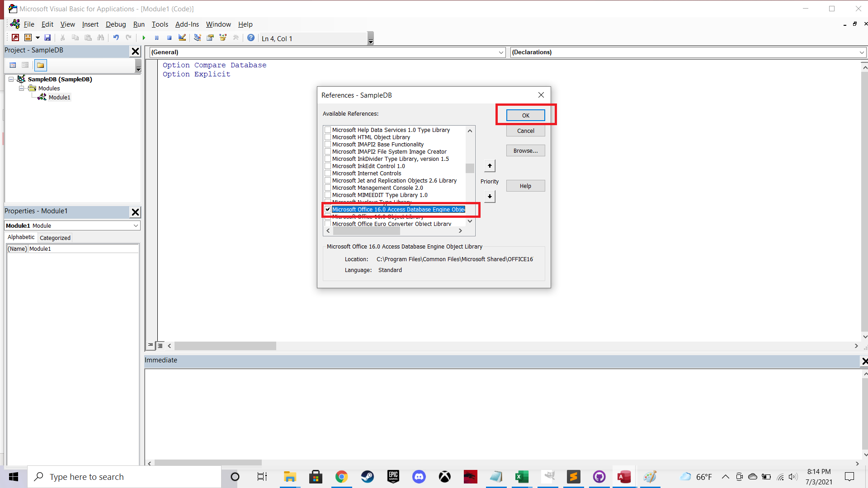This screenshot has width=868, height=488.
Task: Click the Priority up arrow button
Action: [x=490, y=166]
